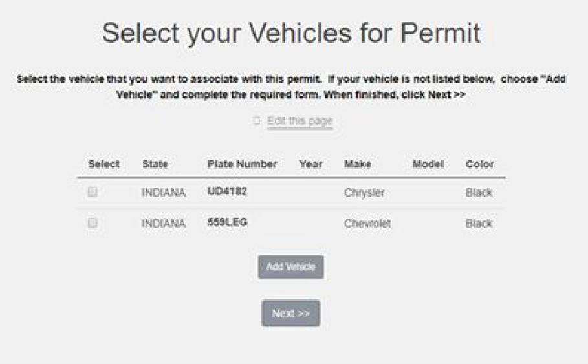Click the Year column header

310,164
